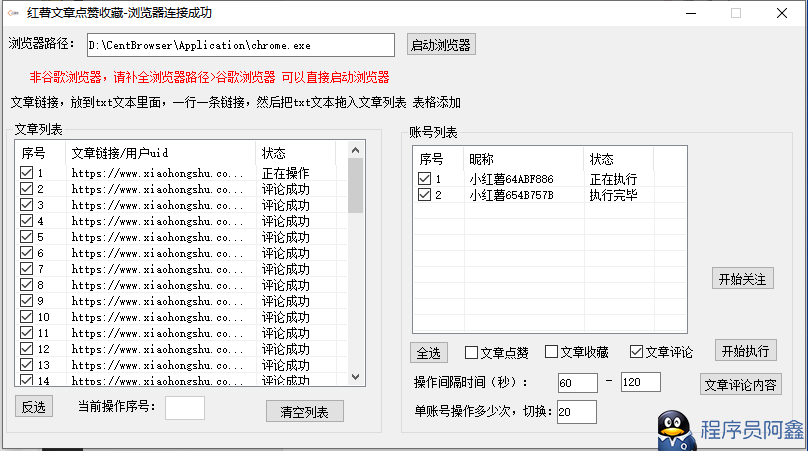Click the 反选 button

[x=34, y=407]
